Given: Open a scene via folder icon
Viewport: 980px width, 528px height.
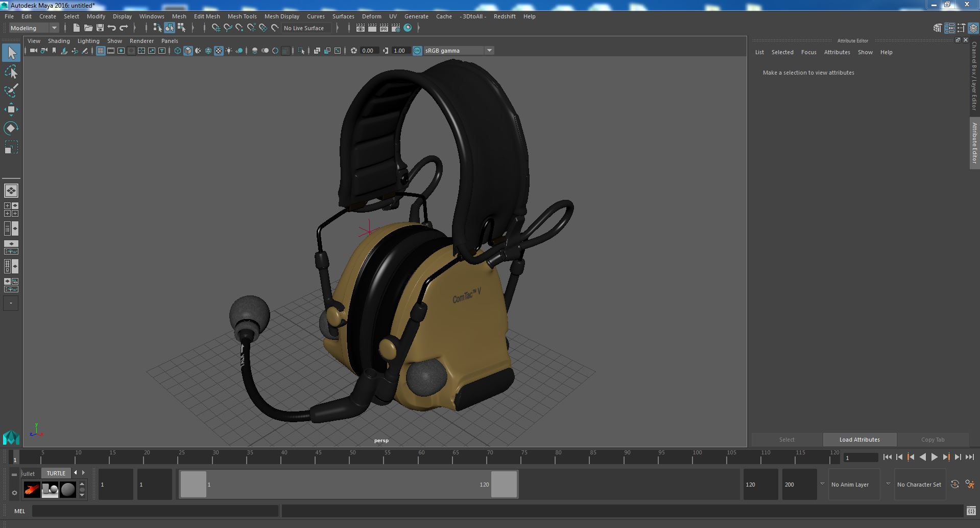Looking at the screenshot, I should click(88, 28).
